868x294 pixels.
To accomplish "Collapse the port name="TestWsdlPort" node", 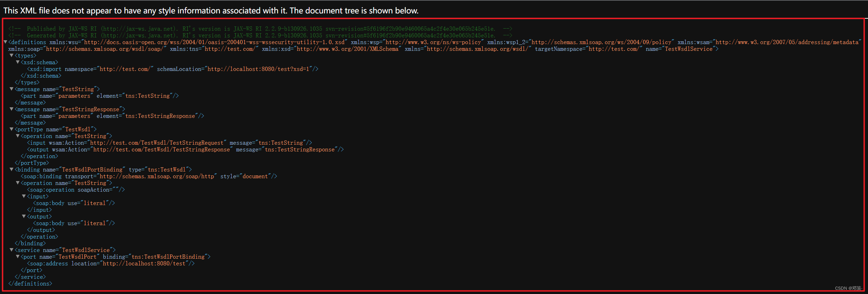I will pyautogui.click(x=18, y=257).
